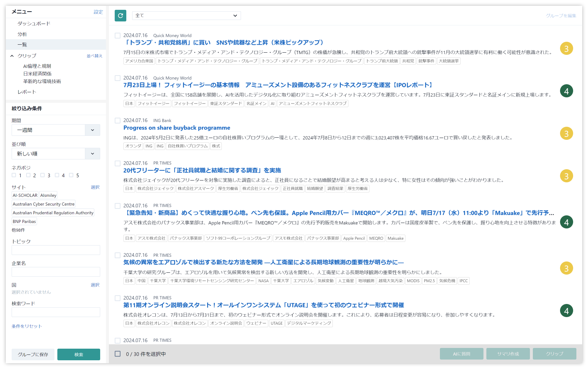Toggle the select-all checkbox in bottom bar
The height and width of the screenshot is (369, 588).
point(118,354)
